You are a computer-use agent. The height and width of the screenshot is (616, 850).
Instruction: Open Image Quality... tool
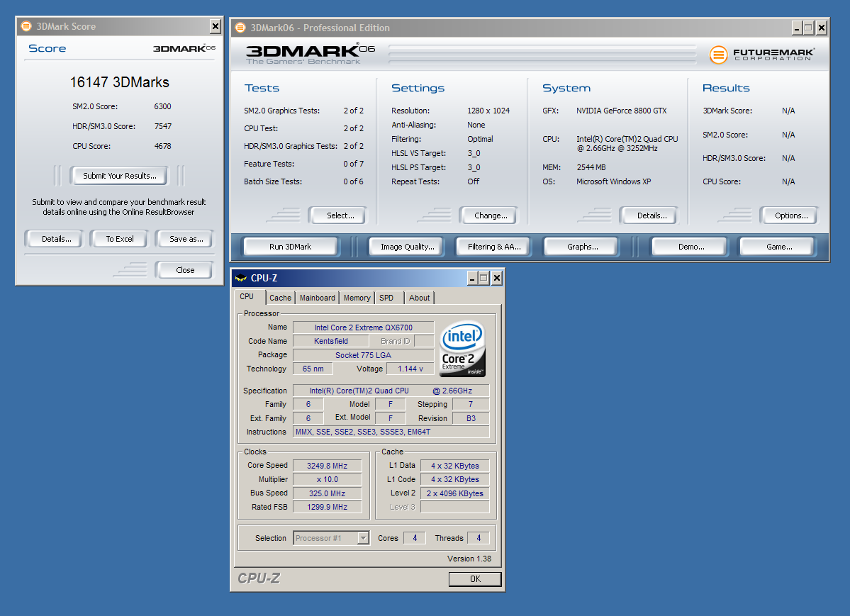pos(407,247)
